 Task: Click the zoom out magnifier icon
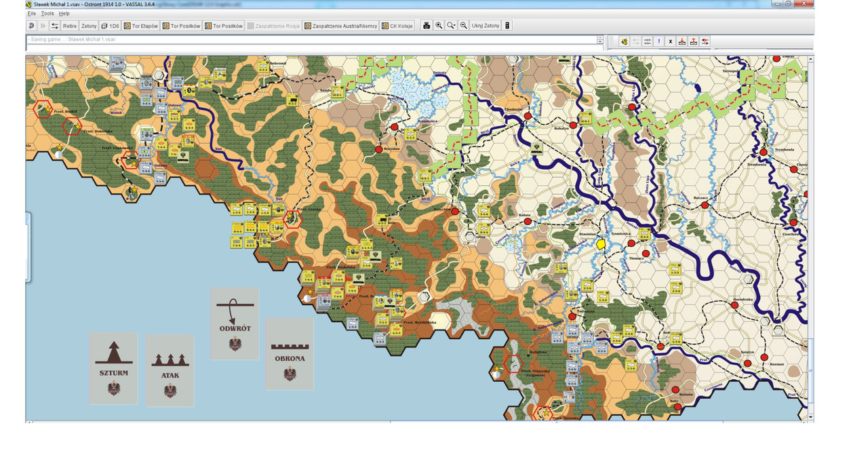(x=464, y=26)
